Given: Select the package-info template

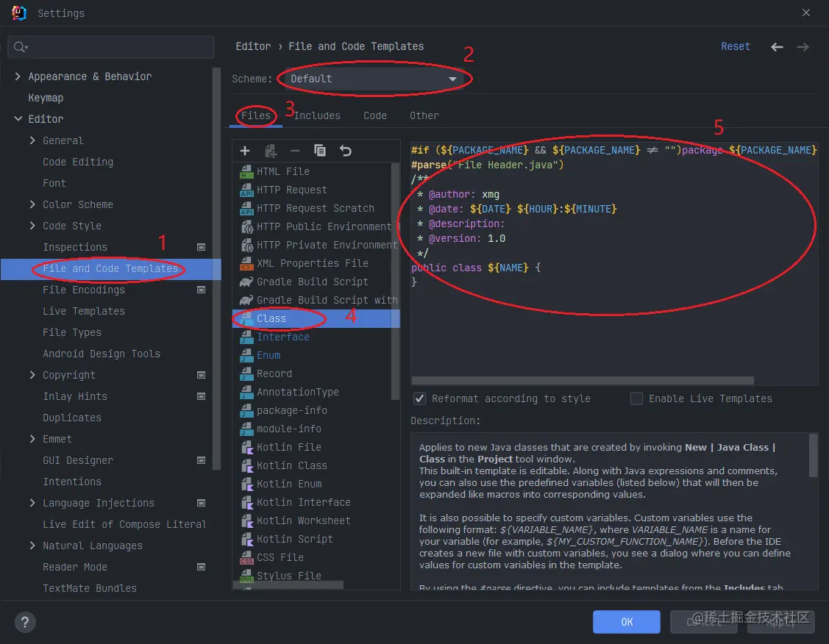Looking at the screenshot, I should (292, 410).
